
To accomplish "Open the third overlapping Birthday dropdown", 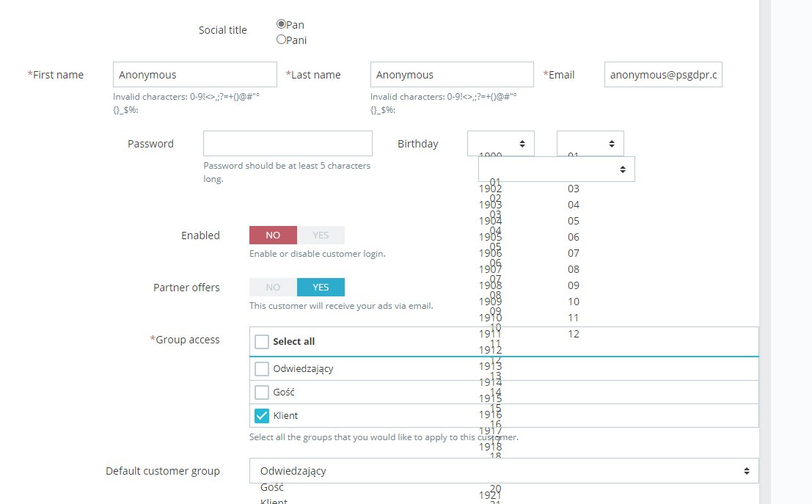I will pos(557,169).
